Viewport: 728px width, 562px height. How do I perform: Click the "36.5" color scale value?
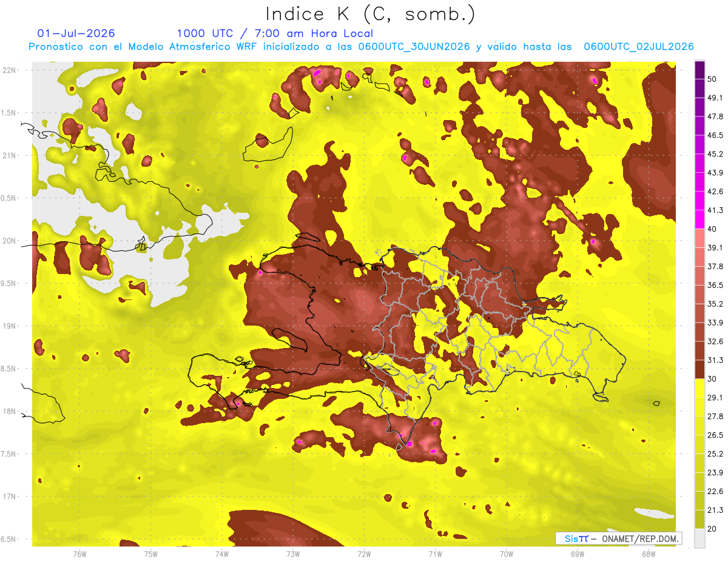(x=715, y=285)
